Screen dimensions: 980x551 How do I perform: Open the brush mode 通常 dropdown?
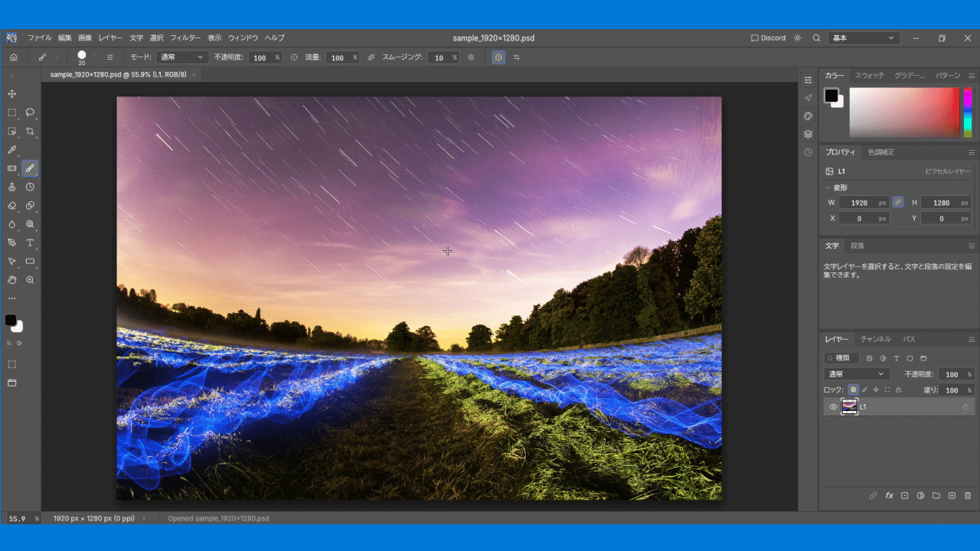[182, 57]
